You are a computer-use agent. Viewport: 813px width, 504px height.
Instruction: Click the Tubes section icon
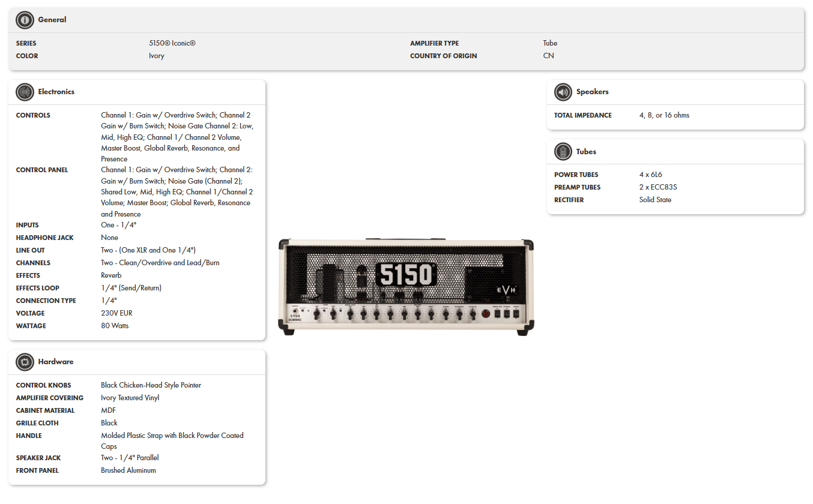pyautogui.click(x=563, y=151)
